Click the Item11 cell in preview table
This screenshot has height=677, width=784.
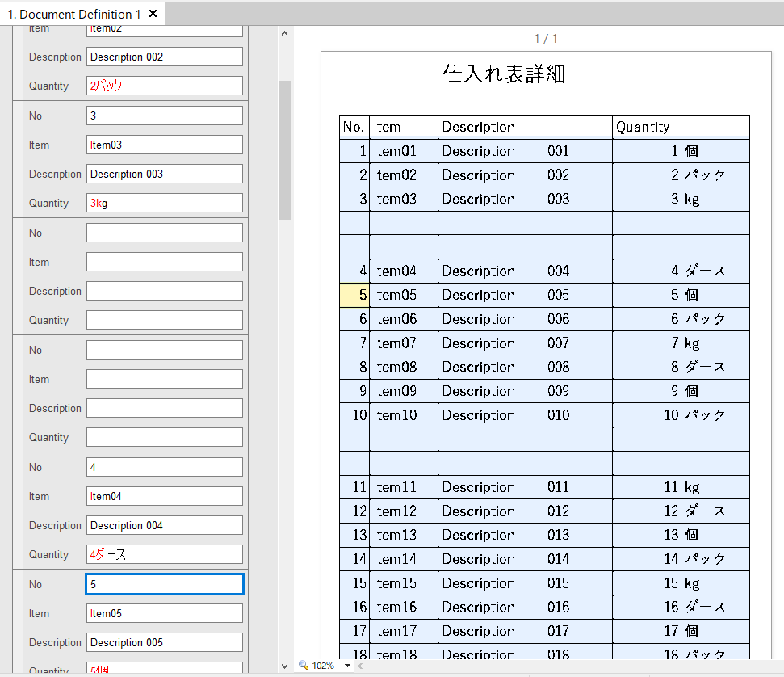coord(404,487)
